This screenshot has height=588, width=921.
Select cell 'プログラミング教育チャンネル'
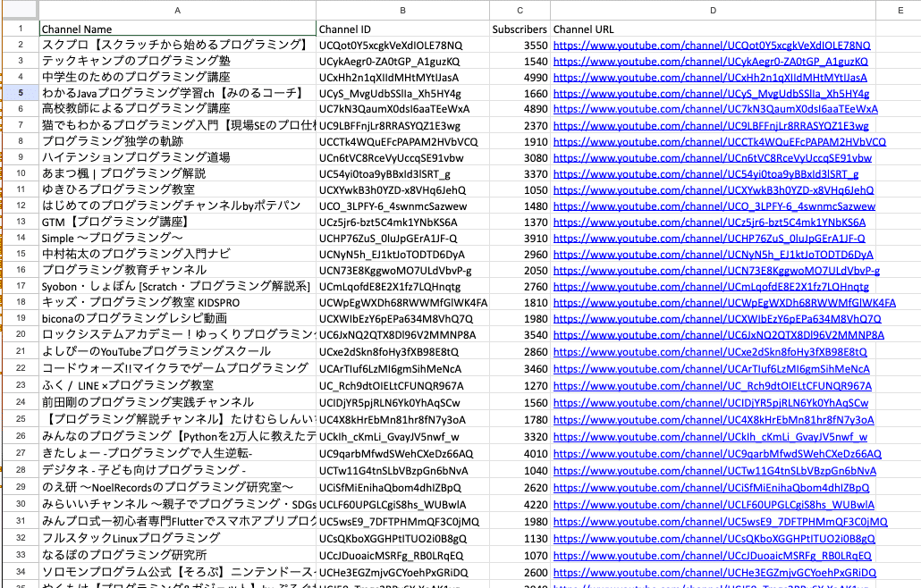(177, 270)
